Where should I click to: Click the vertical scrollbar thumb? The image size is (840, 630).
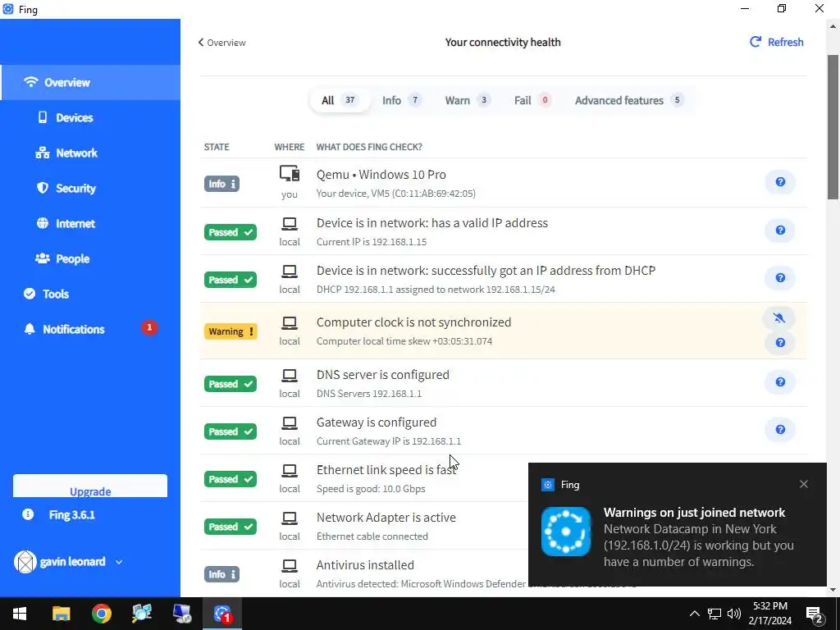(833, 127)
